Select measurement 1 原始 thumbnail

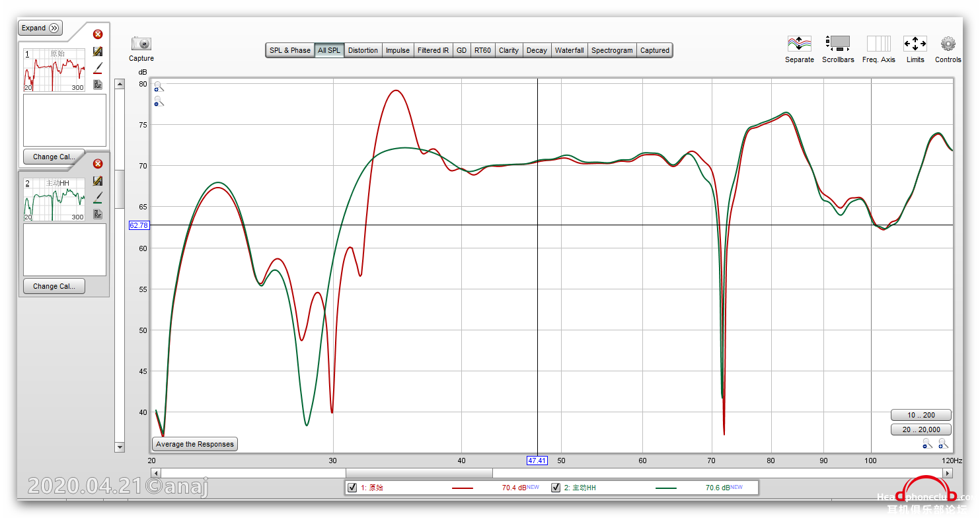55,70
